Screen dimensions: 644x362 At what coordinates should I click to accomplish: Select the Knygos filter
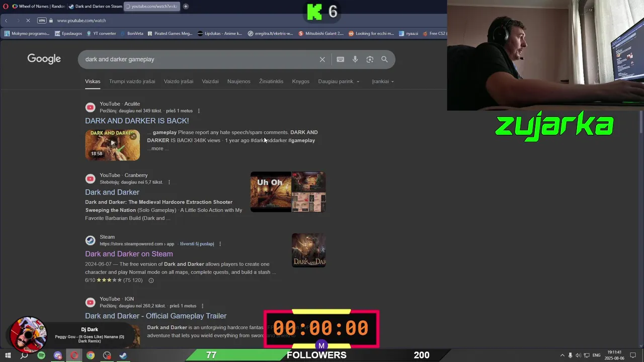pyautogui.click(x=301, y=81)
